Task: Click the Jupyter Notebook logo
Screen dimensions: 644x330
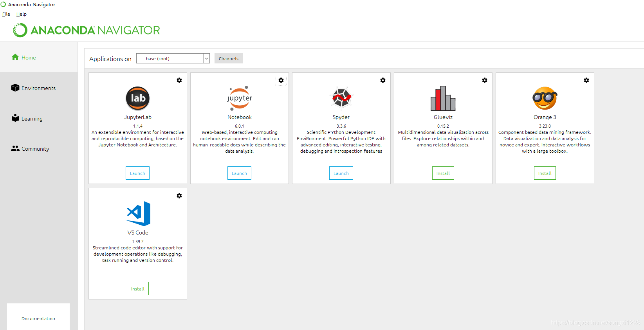Action: [240, 98]
